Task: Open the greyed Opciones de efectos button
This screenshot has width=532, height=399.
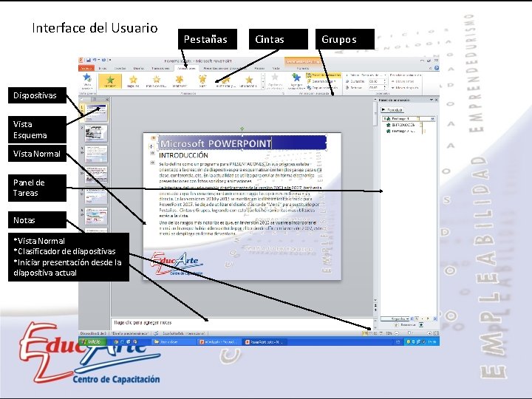Action: point(275,81)
